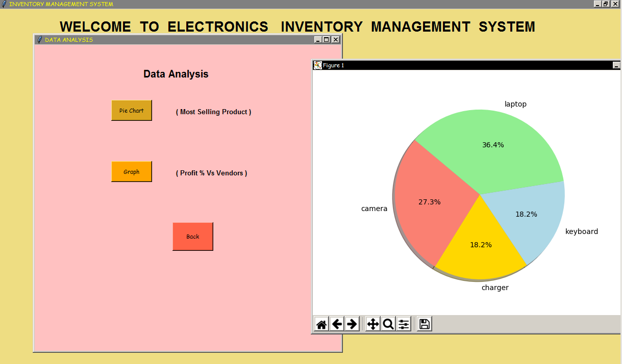Reset the plot view with Home icon

(x=321, y=324)
